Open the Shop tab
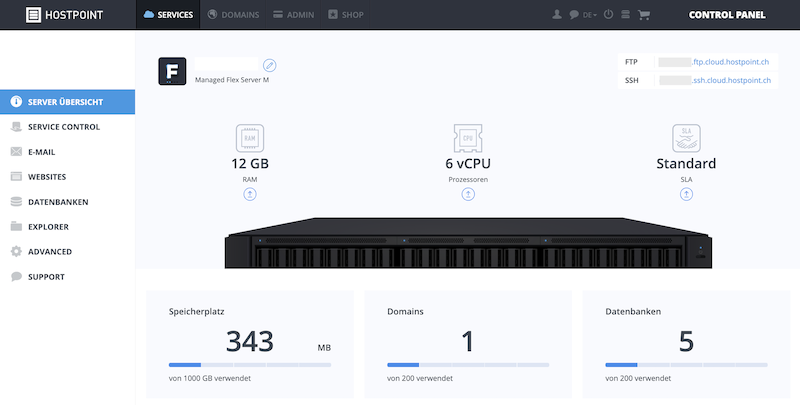Screen dimensions: 800x405 345,15
